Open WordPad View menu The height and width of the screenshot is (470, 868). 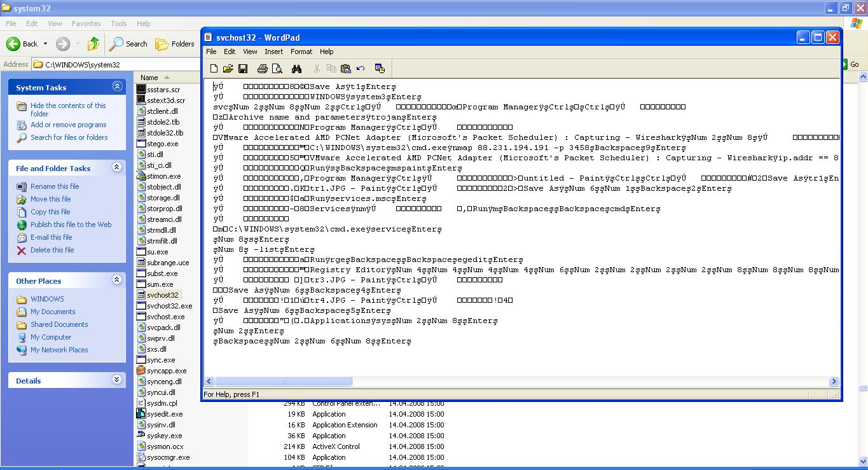251,52
